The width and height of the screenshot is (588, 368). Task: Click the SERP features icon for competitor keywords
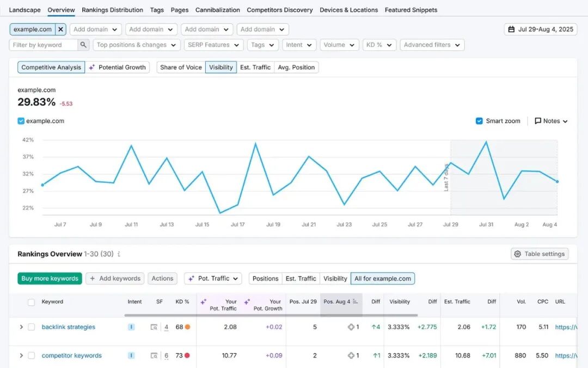click(154, 355)
